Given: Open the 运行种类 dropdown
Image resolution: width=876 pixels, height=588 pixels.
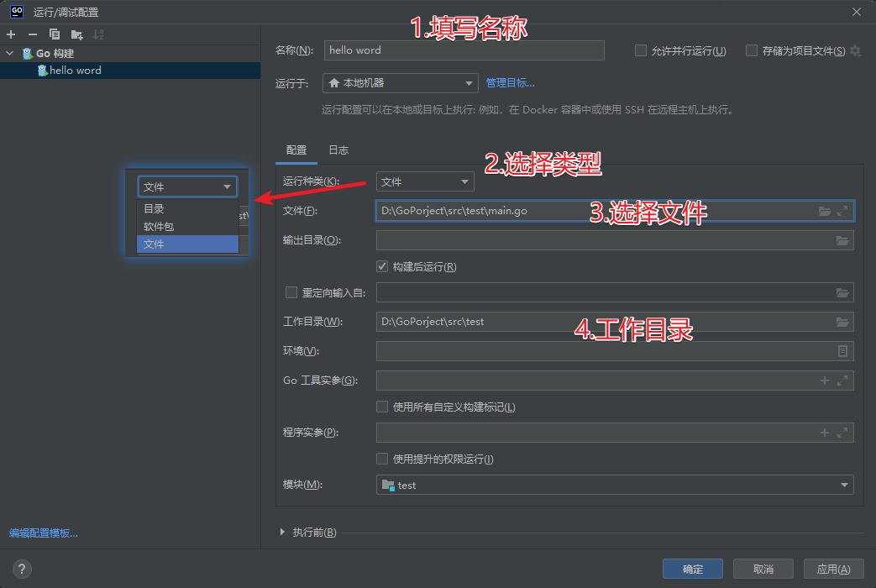Looking at the screenshot, I should pos(425,181).
